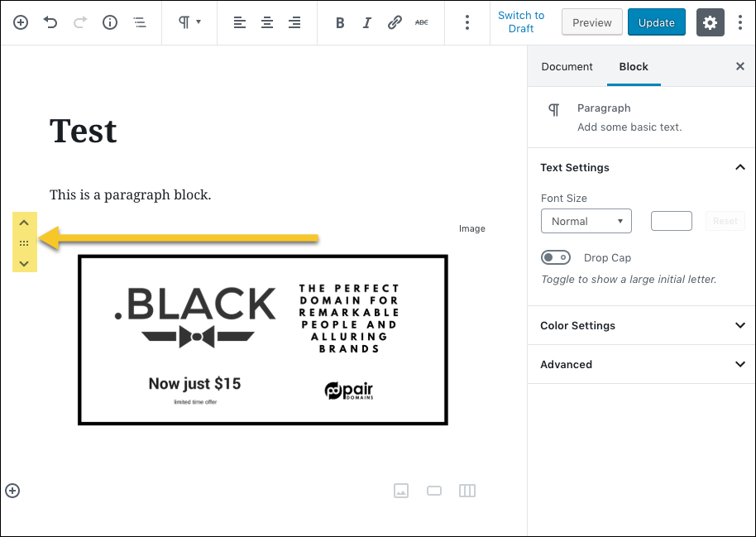Open the Font Size Normal dropdown
Screen dimensions: 756x537
coord(586,221)
